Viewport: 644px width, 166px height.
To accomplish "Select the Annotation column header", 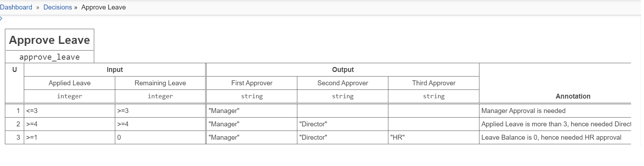I will (x=573, y=96).
